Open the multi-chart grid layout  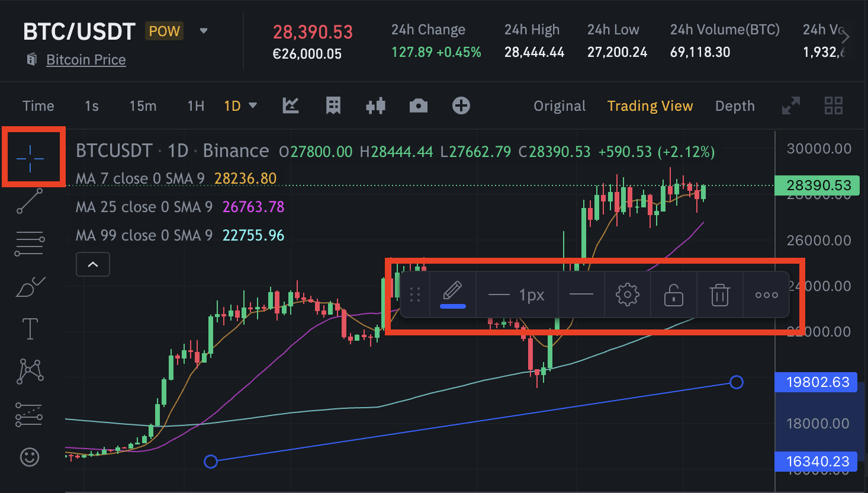pos(834,106)
